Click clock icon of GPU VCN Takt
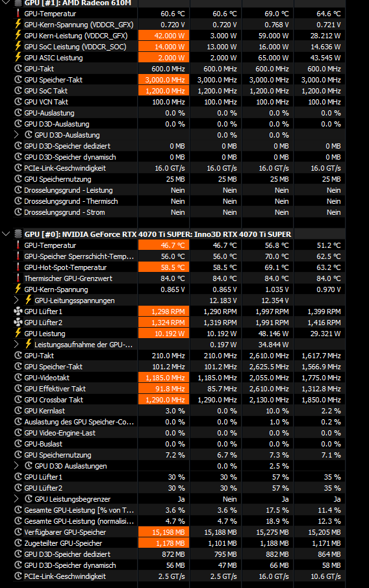Image resolution: width=369 pixels, height=588 pixels. coord(18,102)
